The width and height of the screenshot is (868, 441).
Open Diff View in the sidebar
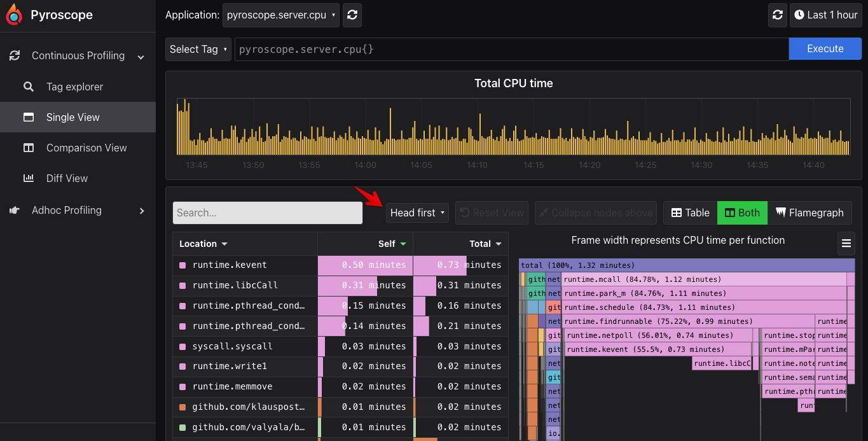tap(78, 178)
